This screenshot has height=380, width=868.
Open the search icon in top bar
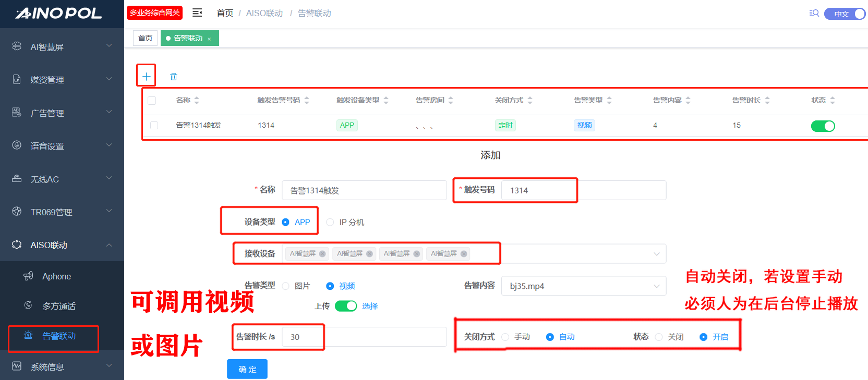click(x=814, y=14)
